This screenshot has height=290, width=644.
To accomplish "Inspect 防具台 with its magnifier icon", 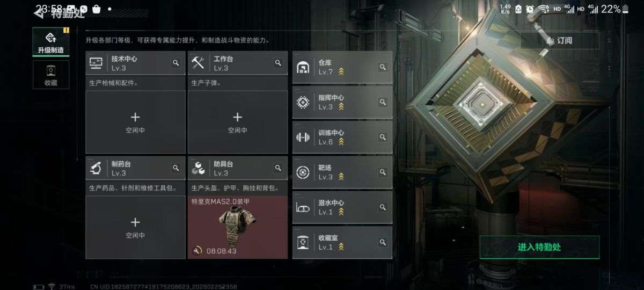I will [278, 168].
